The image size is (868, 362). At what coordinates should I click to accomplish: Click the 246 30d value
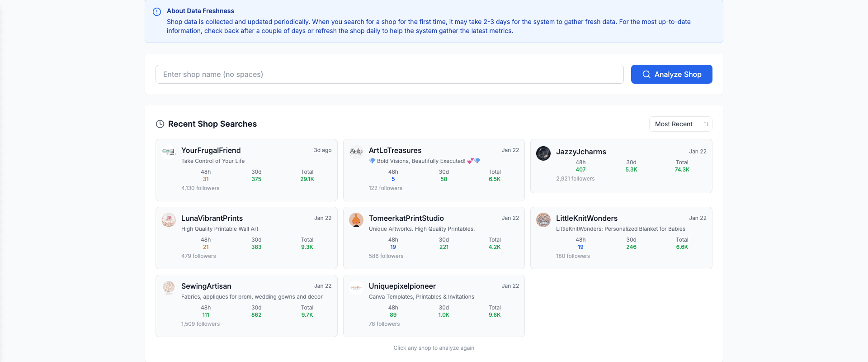tap(632, 247)
